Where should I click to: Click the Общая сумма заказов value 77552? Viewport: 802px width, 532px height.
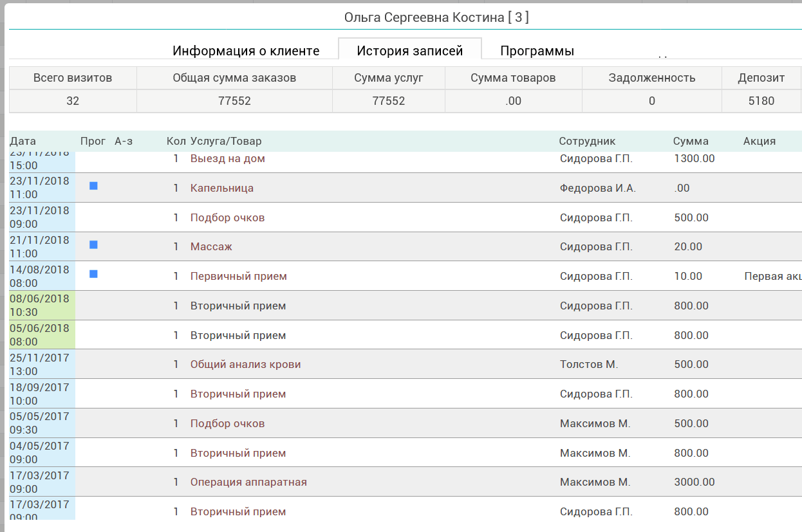pos(234,101)
